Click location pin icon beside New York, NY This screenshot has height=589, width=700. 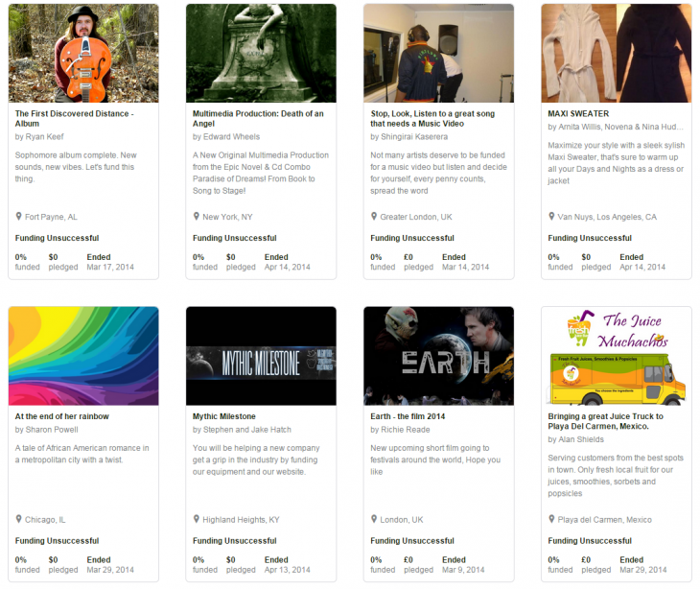(196, 217)
